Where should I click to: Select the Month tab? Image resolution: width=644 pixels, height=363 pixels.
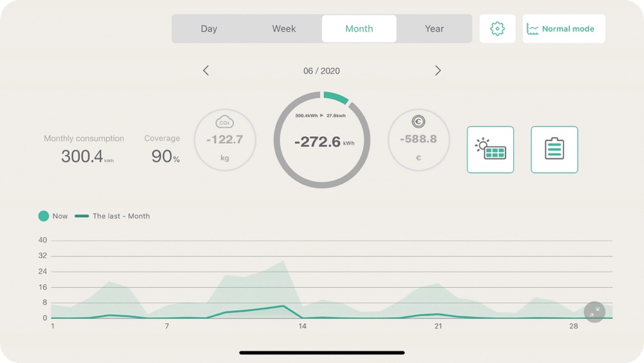359,29
